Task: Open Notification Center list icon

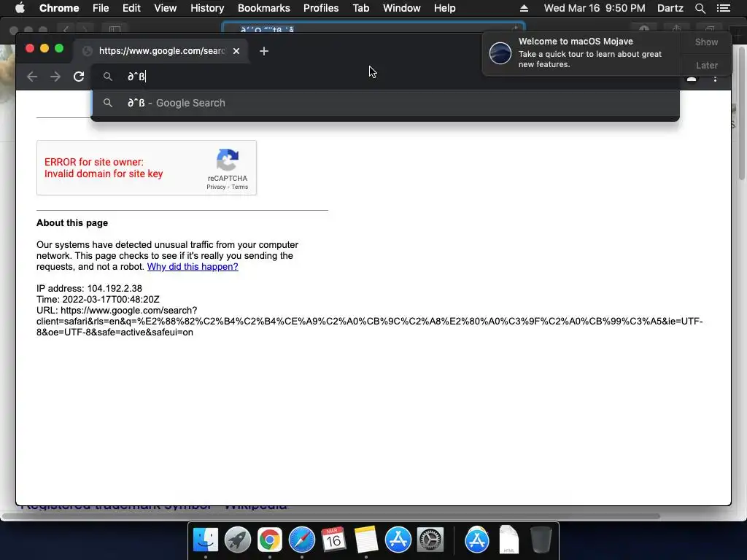Action: (724, 8)
